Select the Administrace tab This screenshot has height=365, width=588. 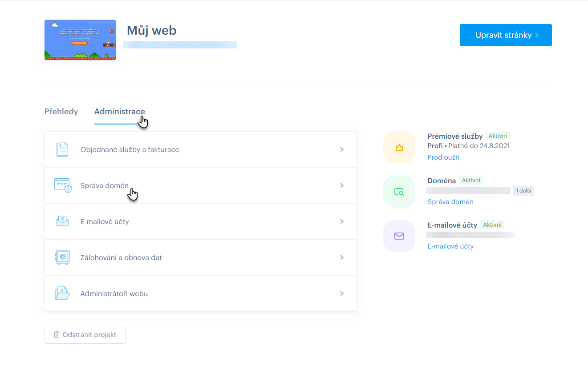coord(119,112)
